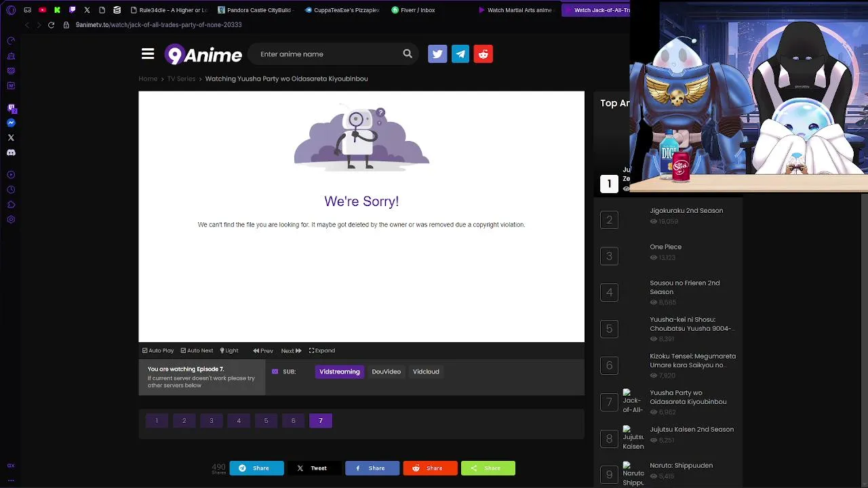The width and height of the screenshot is (868, 488).
Task: Go to next episode with Next
Action: pyautogui.click(x=291, y=350)
